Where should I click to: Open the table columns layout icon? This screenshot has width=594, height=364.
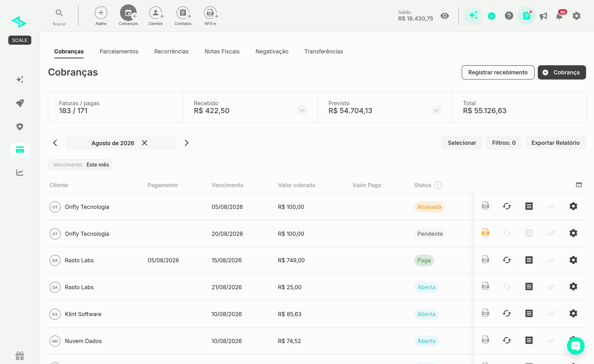point(579,185)
